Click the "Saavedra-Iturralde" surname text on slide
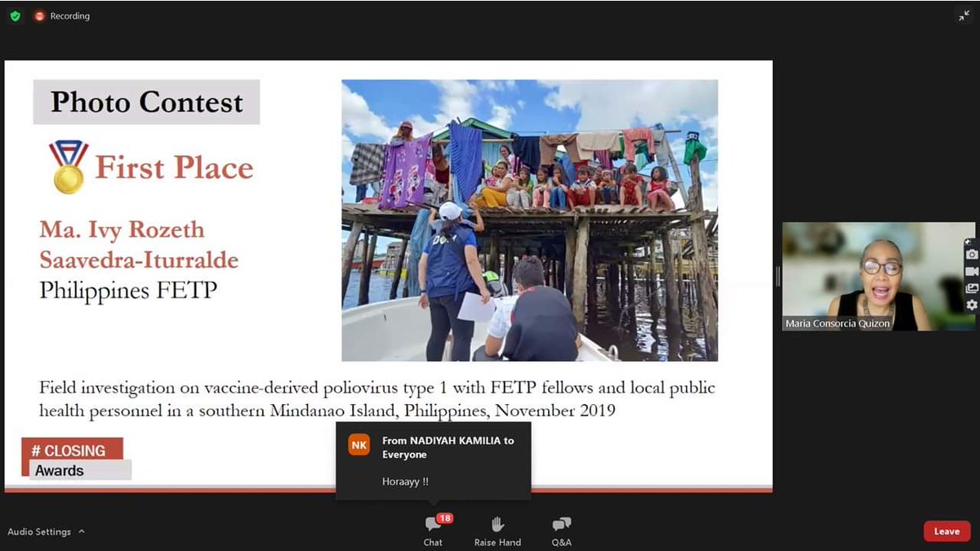 pyautogui.click(x=139, y=260)
